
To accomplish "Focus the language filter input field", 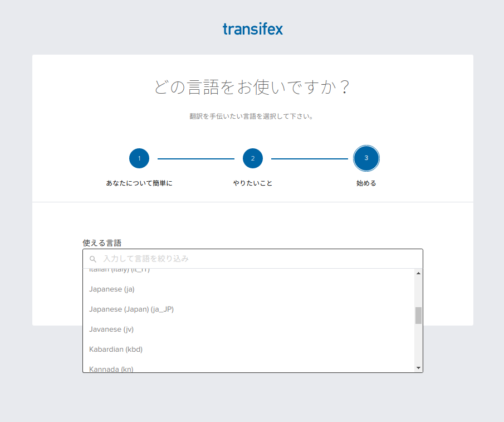I will coord(256,259).
